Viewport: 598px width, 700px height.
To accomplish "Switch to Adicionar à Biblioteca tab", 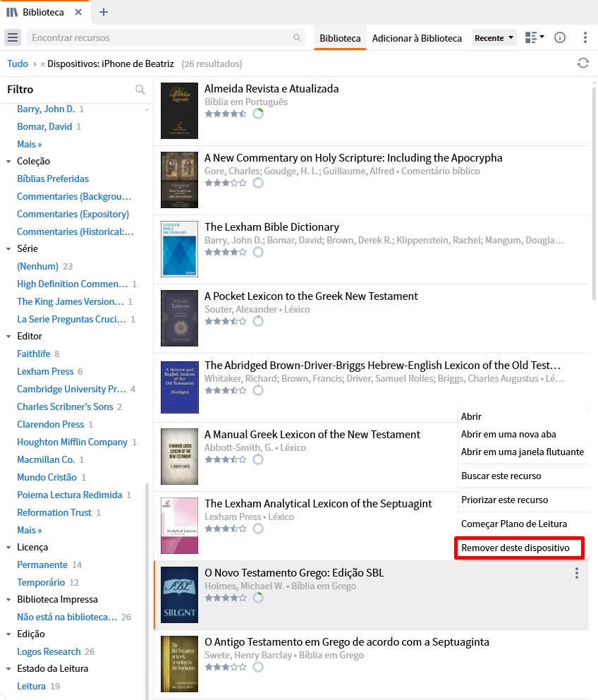I will (417, 38).
